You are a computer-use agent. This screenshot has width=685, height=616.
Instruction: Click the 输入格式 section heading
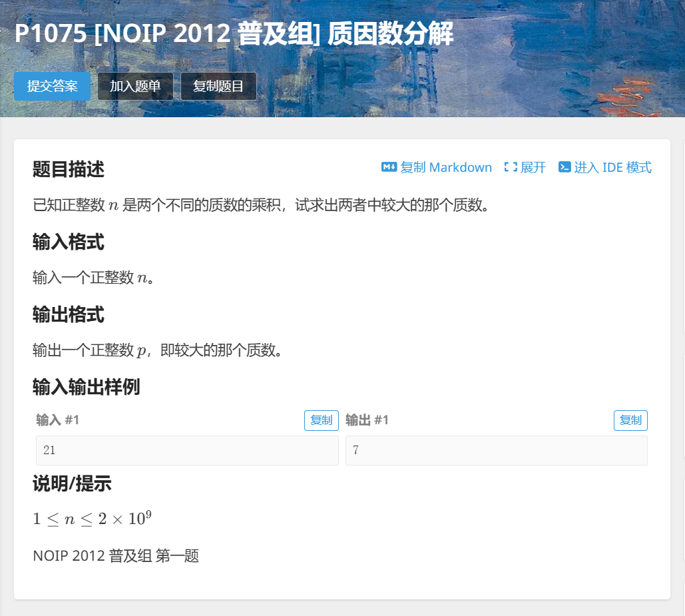point(67,242)
